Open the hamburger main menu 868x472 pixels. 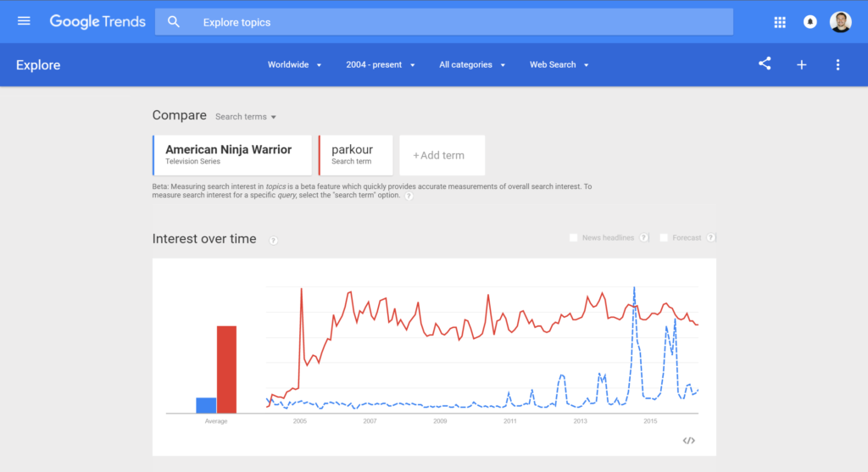pyautogui.click(x=24, y=21)
